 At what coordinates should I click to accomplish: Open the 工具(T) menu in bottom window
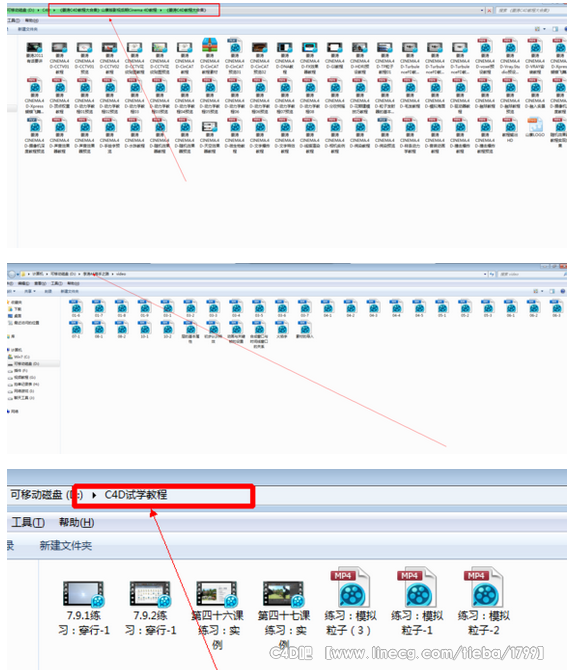28,522
